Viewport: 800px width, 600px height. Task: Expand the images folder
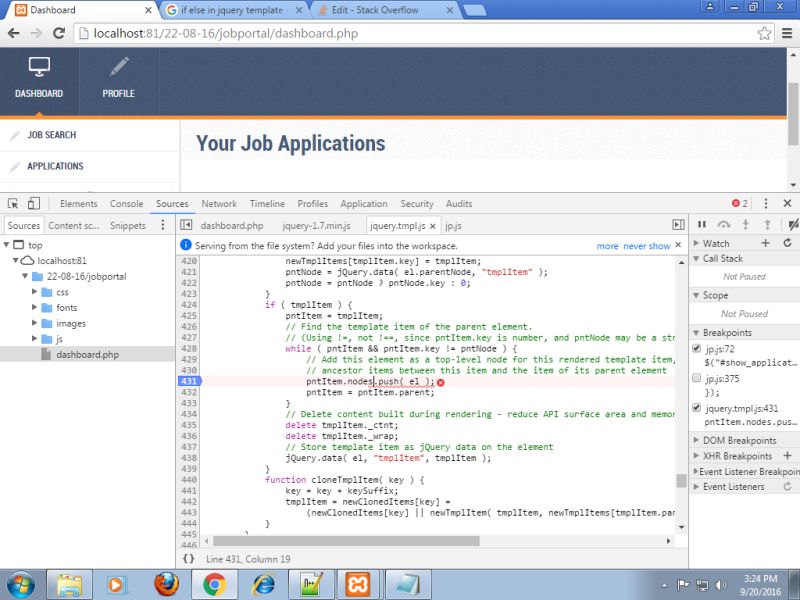[x=34, y=323]
